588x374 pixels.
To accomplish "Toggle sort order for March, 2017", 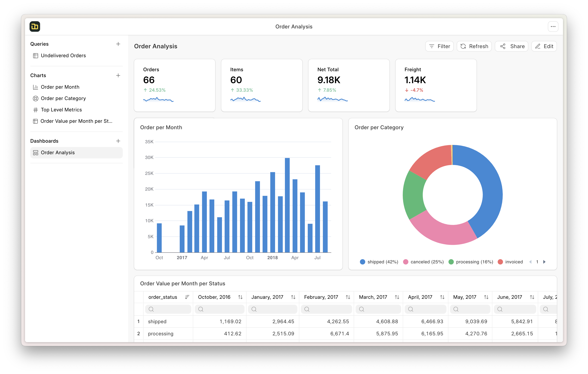I will pos(397,297).
